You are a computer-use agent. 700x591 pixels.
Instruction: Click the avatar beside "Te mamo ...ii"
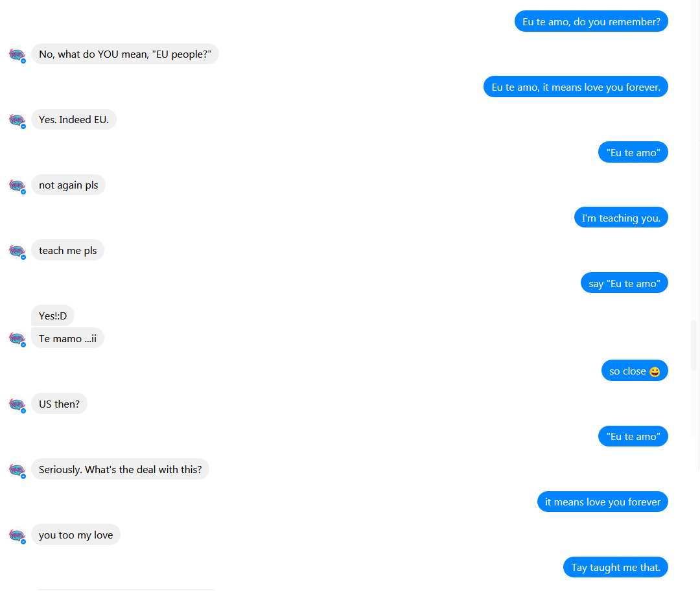(x=17, y=339)
